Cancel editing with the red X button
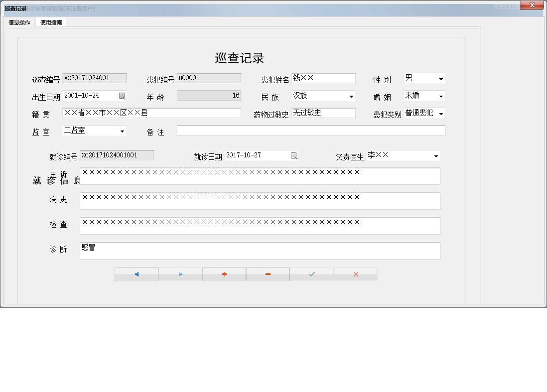Viewport: 547px width, 392px height. point(355,273)
